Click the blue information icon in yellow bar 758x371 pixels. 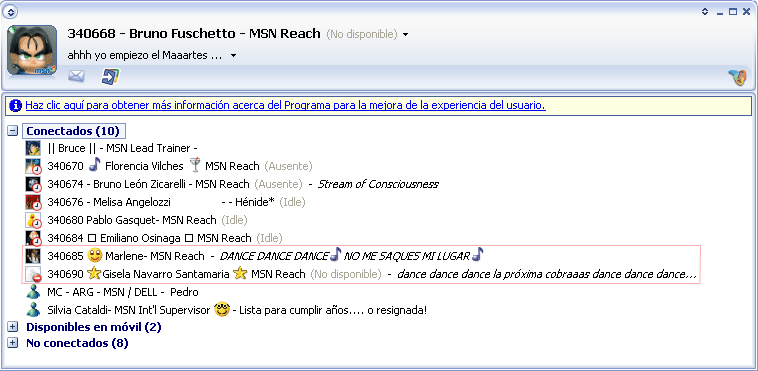tap(15, 105)
